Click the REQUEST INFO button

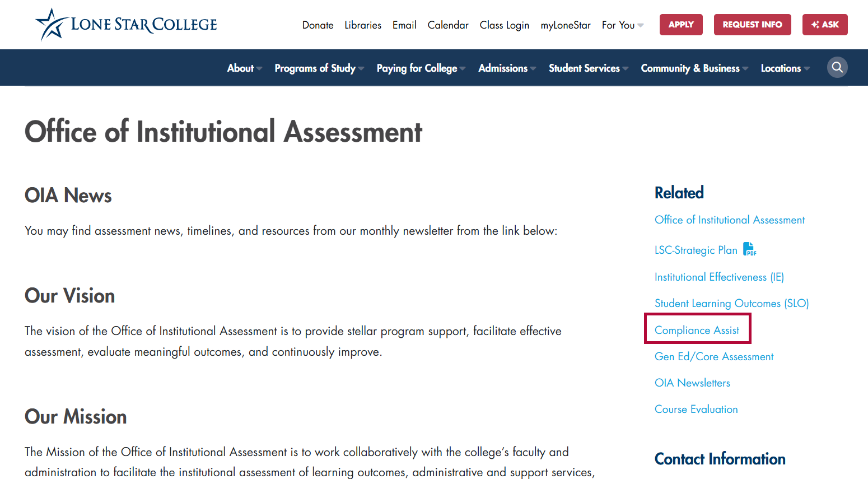(x=753, y=25)
